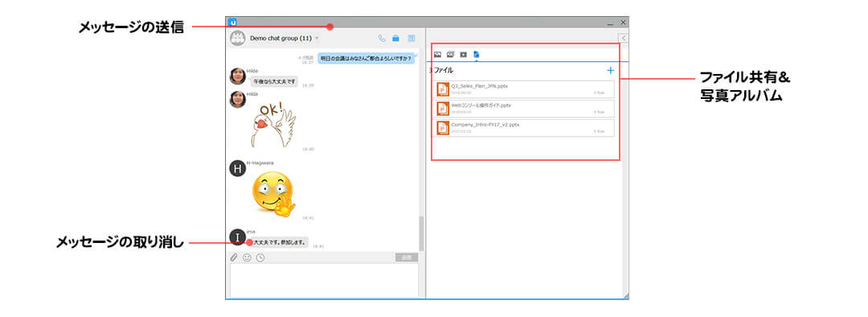Click the Demo chat group (11) title

[281, 39]
